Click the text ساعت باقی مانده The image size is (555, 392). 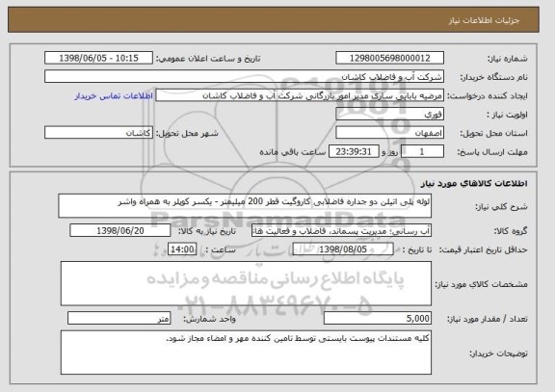pos(293,152)
